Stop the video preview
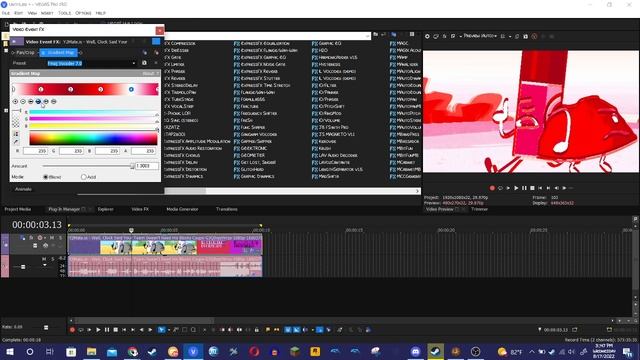This screenshot has height=360, width=640. point(532,188)
